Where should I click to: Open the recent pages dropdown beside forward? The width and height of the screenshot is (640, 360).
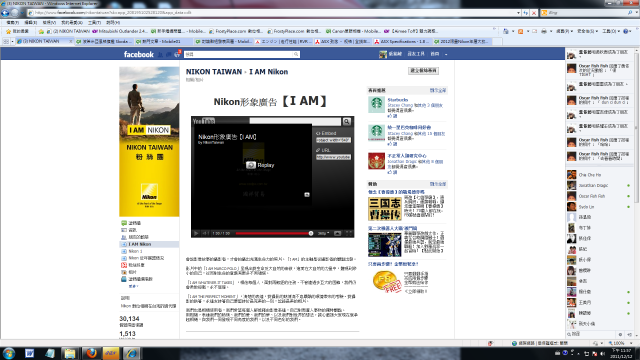[22, 13]
